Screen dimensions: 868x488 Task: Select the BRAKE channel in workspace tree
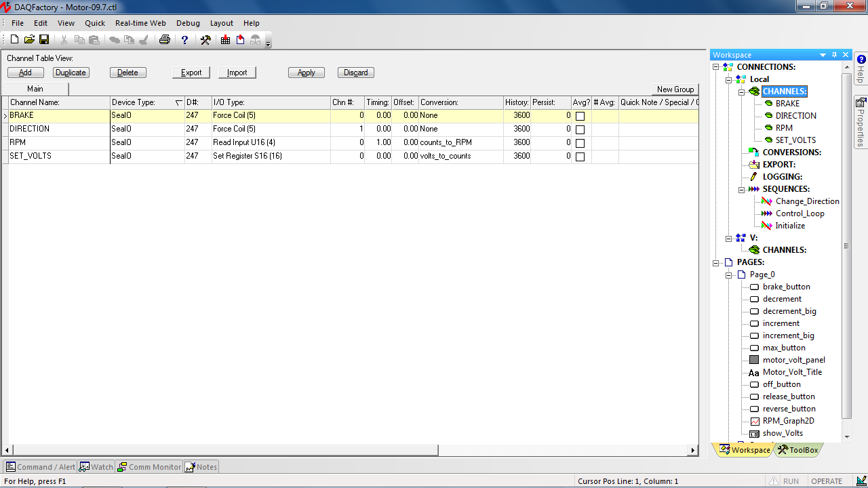pyautogui.click(x=787, y=104)
